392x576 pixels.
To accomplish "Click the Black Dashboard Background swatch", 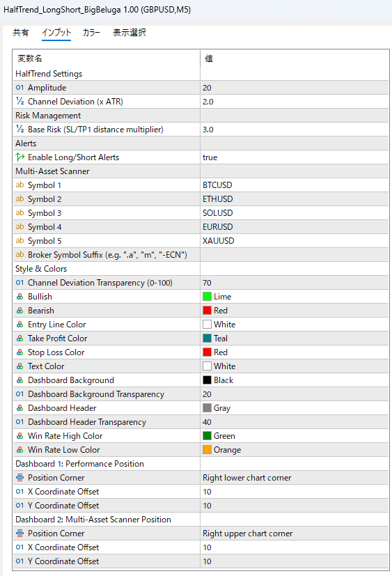I will point(207,380).
